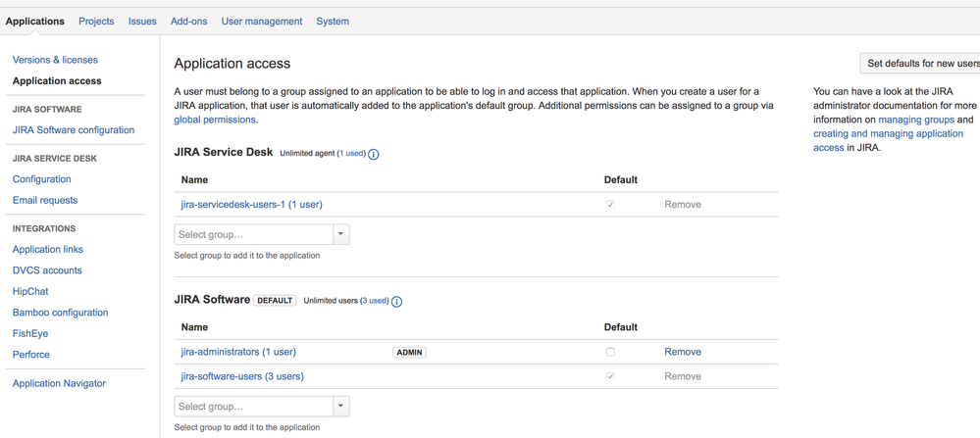Switch to the Projects tab
The width and height of the screenshot is (980, 438).
(96, 22)
